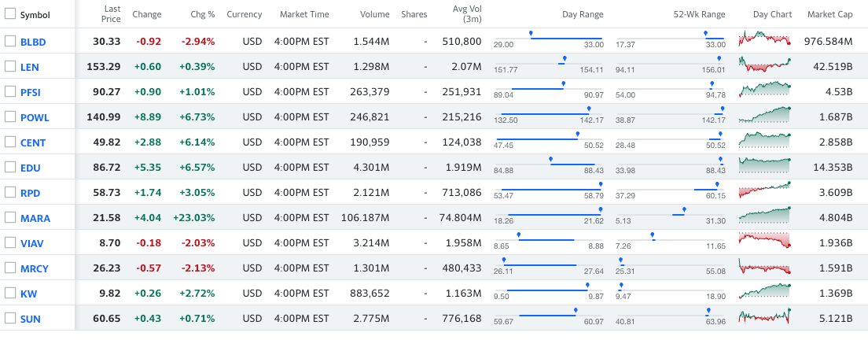Click the BLBD day range bar

tap(549, 39)
